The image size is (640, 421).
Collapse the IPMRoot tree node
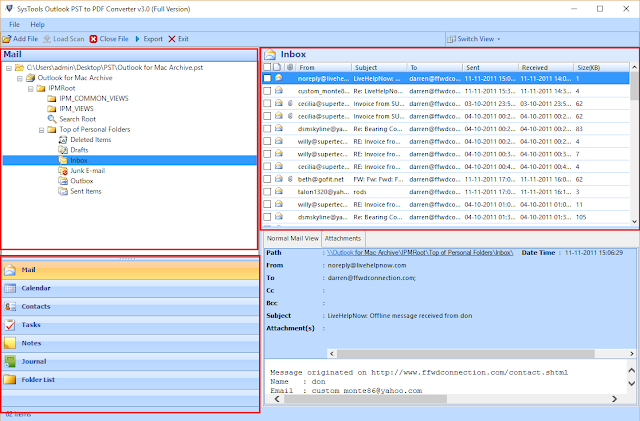[x=31, y=89]
